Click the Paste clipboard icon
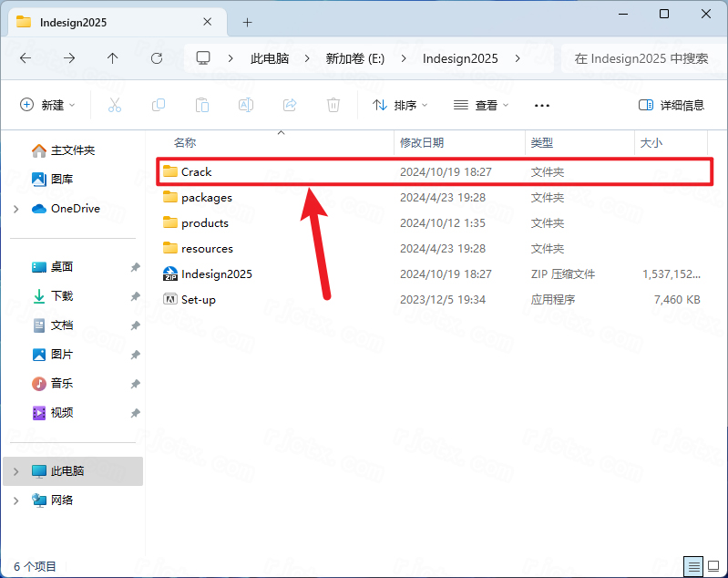Screen dimensions: 728x578 (202, 105)
